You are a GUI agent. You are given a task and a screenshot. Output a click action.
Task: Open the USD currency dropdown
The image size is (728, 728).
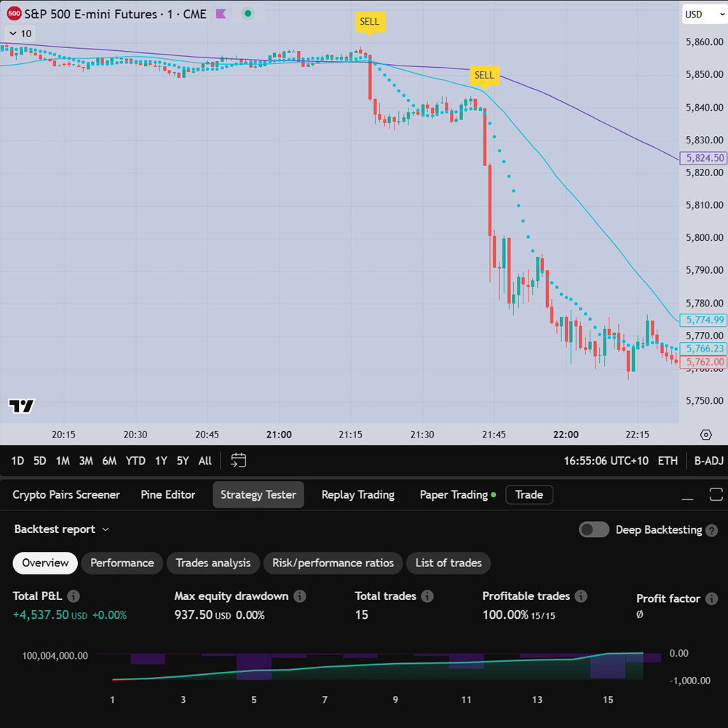point(704,15)
